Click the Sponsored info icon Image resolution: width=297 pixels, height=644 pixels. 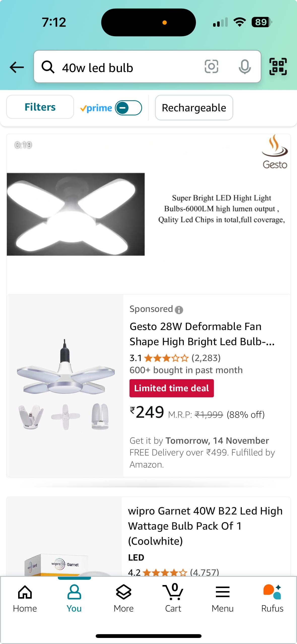click(x=179, y=310)
